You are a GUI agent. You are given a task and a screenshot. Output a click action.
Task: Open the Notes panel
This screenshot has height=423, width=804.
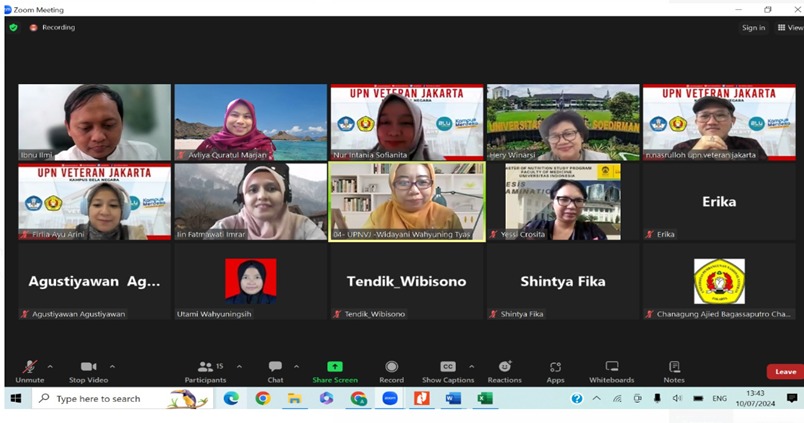tap(674, 368)
